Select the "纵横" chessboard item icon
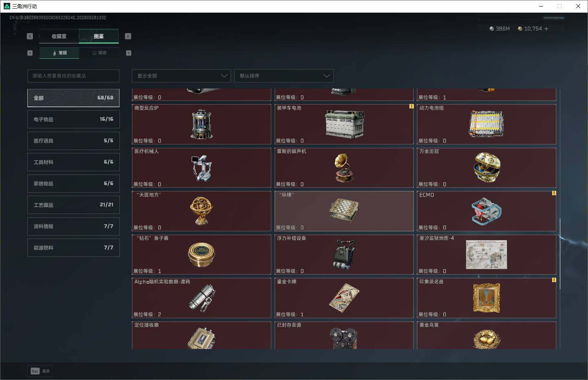The height and width of the screenshot is (380, 588). (x=344, y=211)
